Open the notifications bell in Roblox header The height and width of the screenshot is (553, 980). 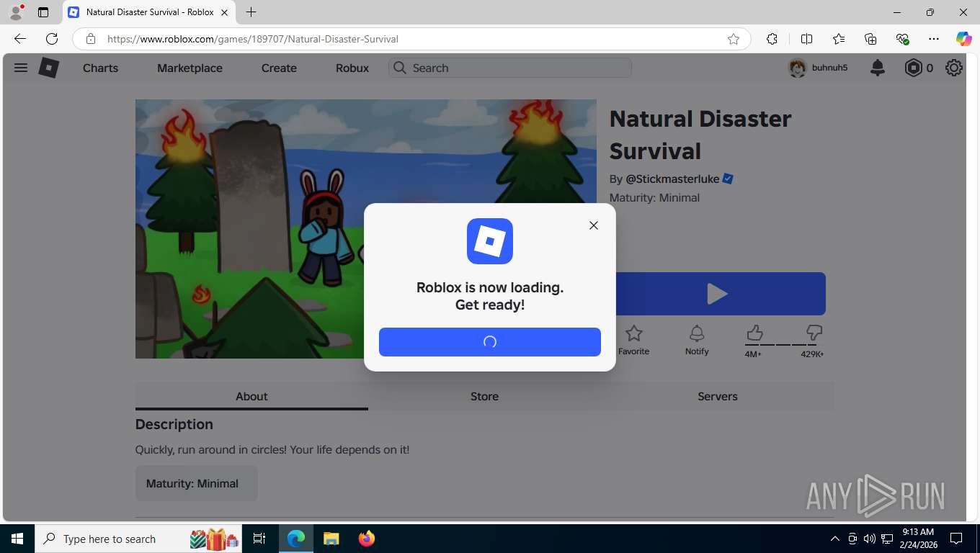(877, 68)
